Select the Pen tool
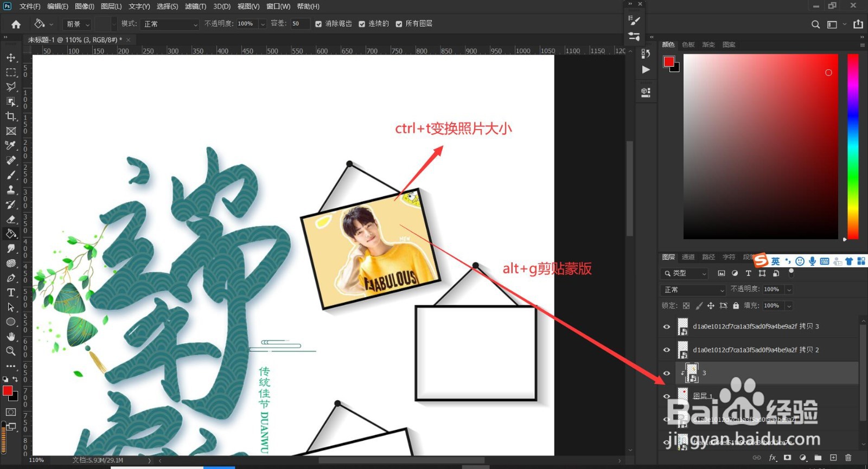This screenshot has width=868, height=469. pyautogui.click(x=11, y=278)
